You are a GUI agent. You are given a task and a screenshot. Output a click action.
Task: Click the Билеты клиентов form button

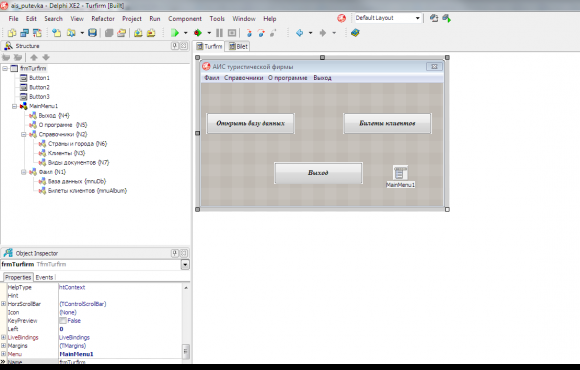click(x=387, y=123)
